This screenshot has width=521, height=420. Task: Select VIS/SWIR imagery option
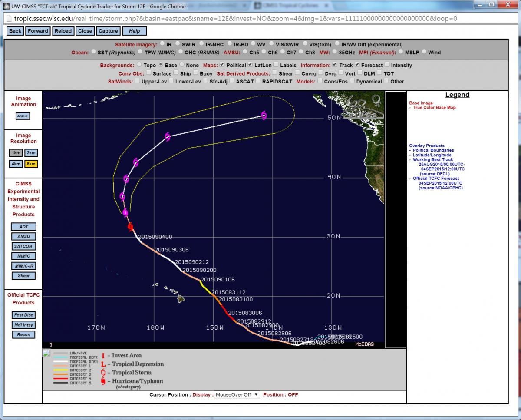271,44
